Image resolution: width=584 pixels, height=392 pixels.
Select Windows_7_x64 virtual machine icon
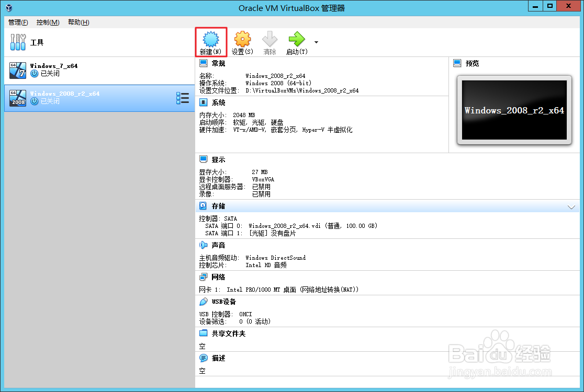point(18,70)
